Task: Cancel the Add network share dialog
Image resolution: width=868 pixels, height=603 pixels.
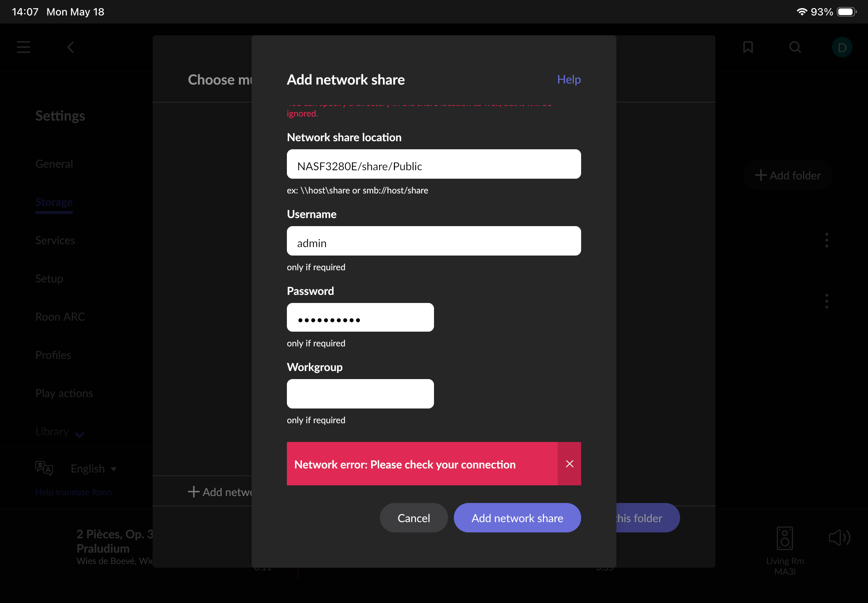Action: point(414,518)
